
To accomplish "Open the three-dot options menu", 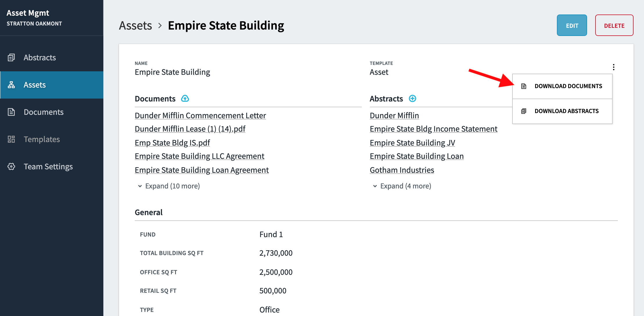I will pyautogui.click(x=614, y=67).
